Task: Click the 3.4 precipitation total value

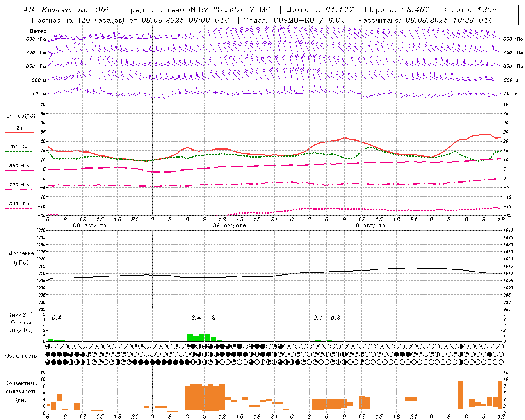Action: (x=196, y=317)
